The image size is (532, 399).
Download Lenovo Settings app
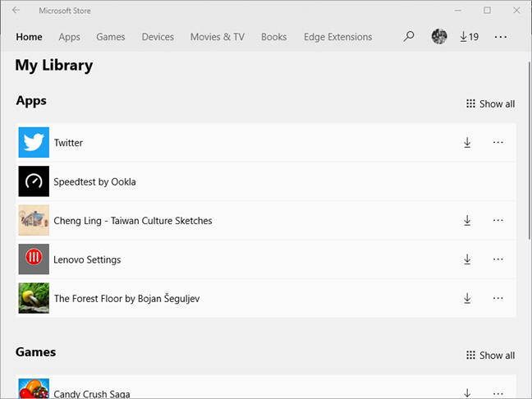coord(467,259)
